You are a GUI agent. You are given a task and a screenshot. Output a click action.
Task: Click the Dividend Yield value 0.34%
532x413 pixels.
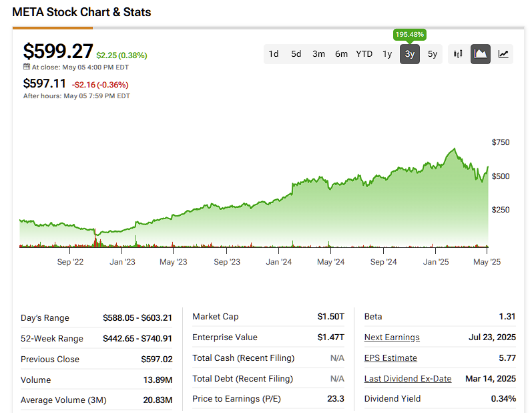[x=503, y=399]
